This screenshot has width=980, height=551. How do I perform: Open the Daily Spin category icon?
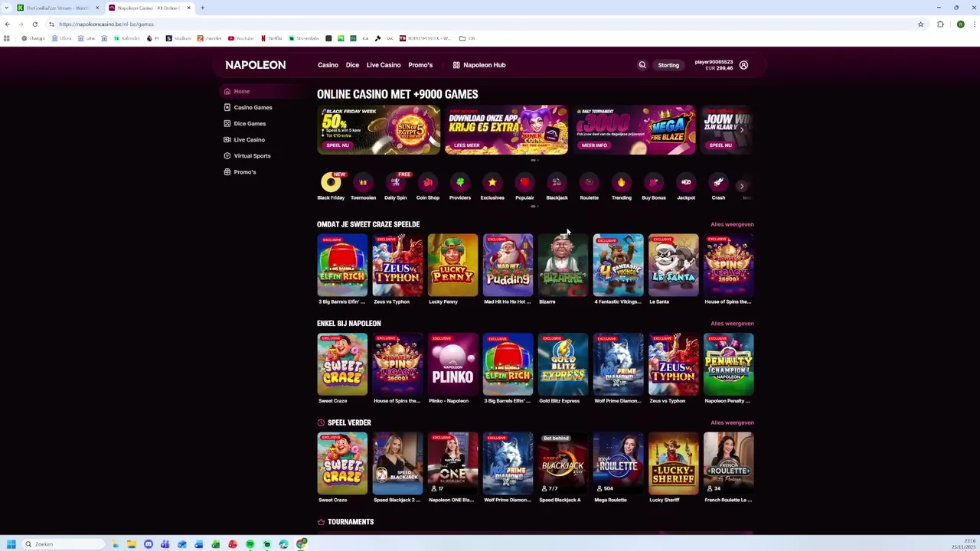pos(396,182)
